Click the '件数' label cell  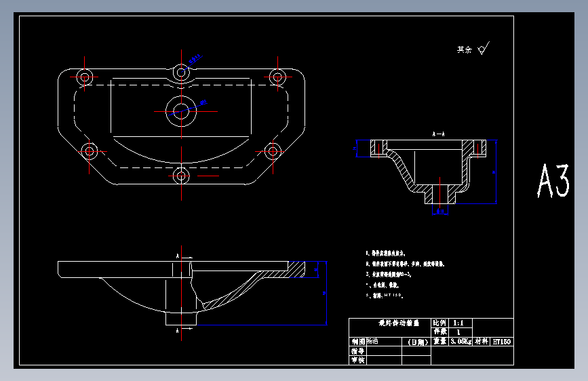click(440, 332)
